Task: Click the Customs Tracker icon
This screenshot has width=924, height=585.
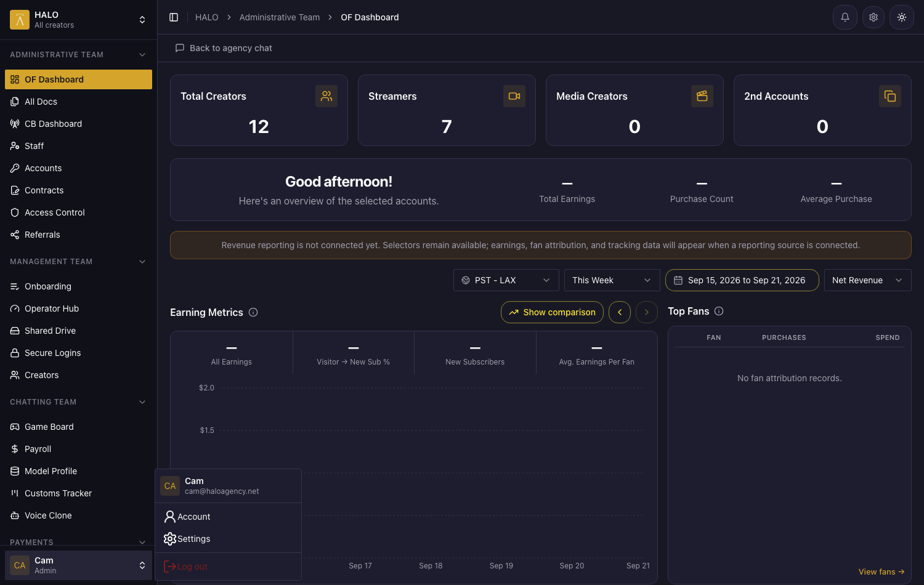Action: point(15,493)
